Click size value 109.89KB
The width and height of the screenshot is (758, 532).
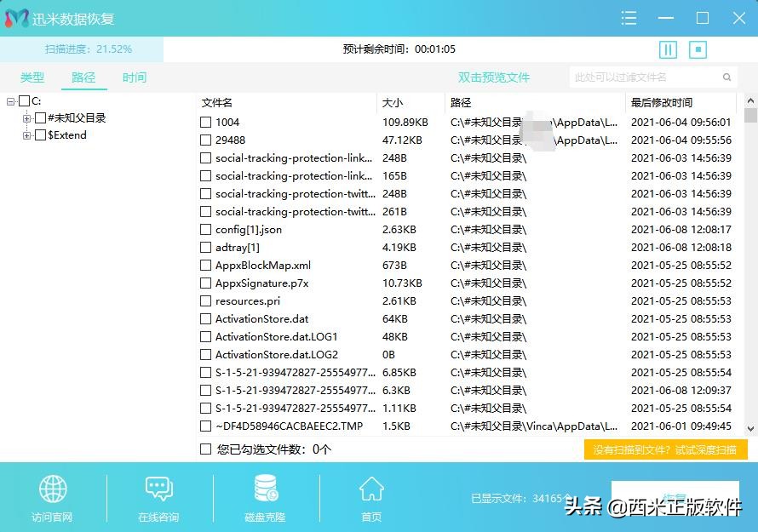[x=405, y=123]
